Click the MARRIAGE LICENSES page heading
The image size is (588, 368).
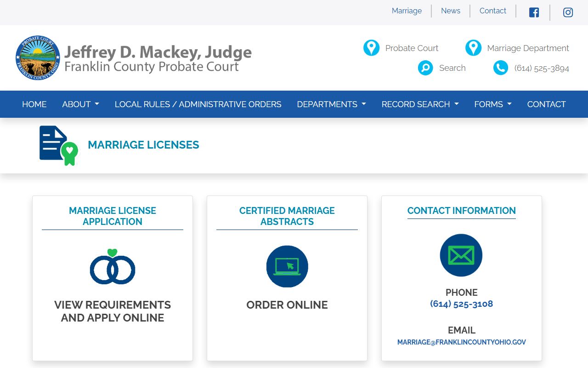coord(143,145)
